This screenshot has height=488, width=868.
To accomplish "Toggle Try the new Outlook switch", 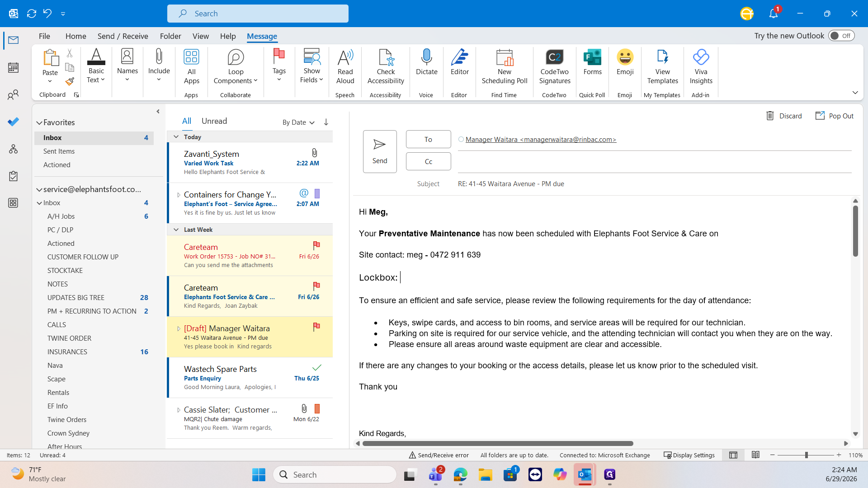I will pos(841,36).
